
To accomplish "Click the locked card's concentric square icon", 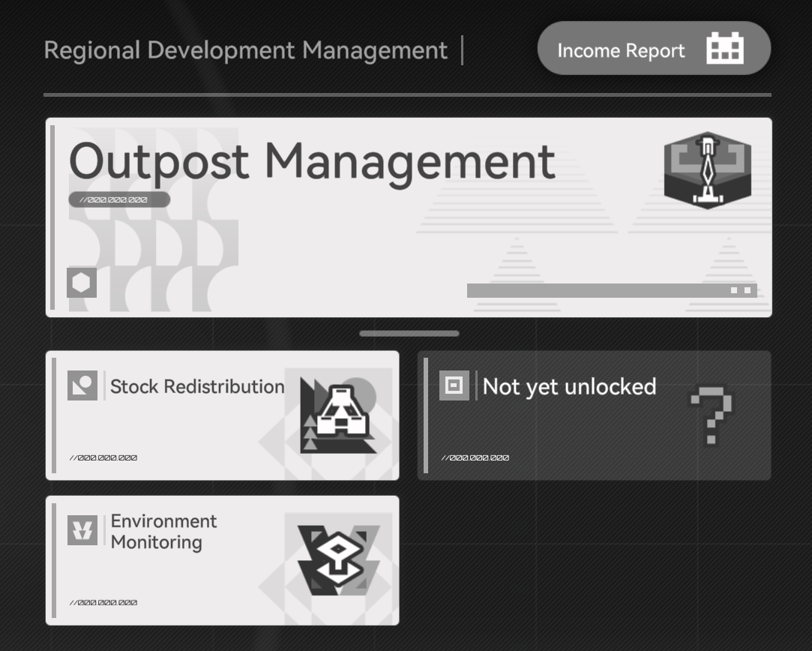I will pos(454,385).
